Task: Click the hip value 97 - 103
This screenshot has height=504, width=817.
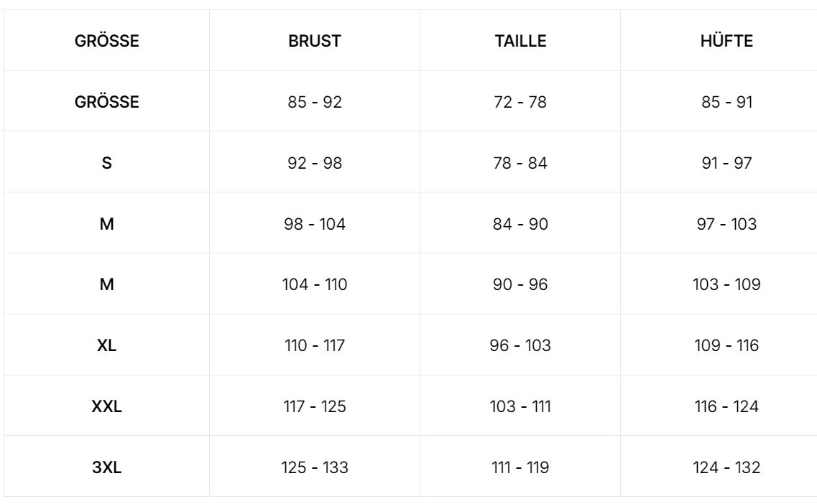Action: 726,225
